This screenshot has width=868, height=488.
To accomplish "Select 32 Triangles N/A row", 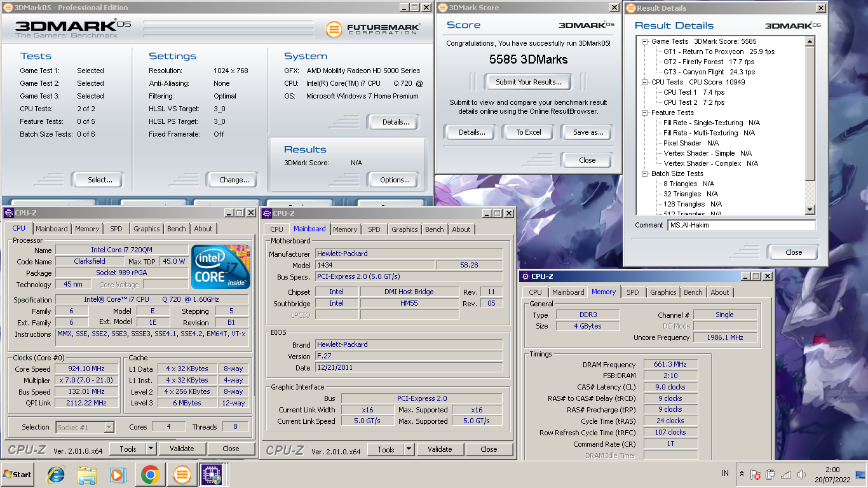I will (x=691, y=194).
